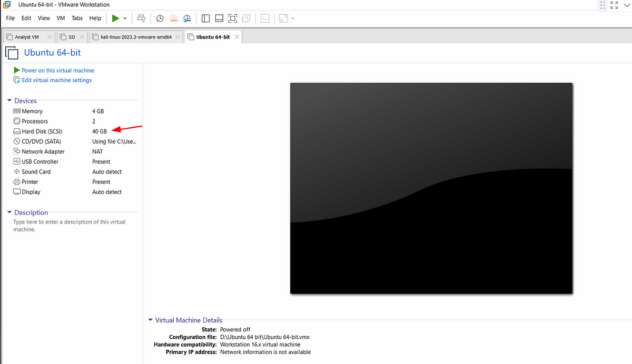Click the Hard Disk (SCSI) device icon
The height and width of the screenshot is (364, 632).
(x=17, y=132)
